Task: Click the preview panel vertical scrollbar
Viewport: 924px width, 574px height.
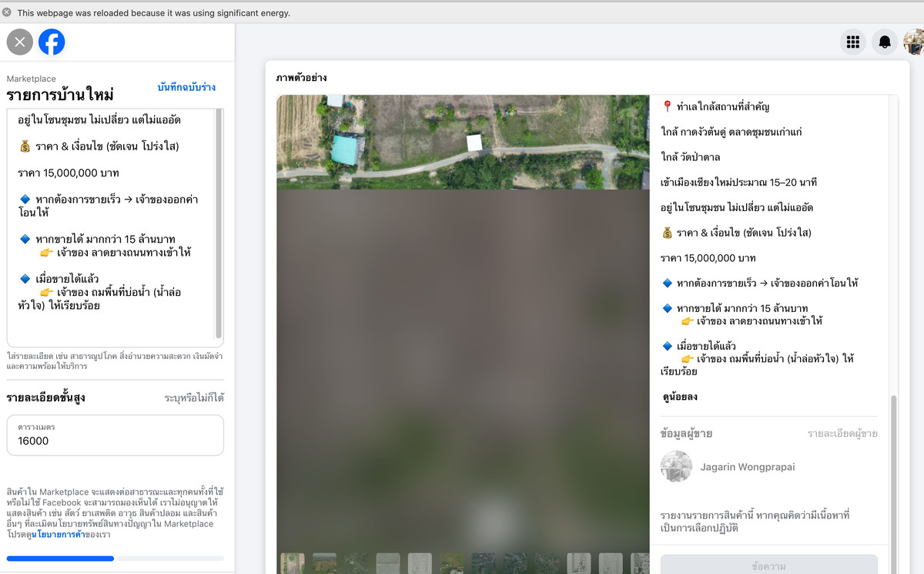Action: click(x=892, y=462)
